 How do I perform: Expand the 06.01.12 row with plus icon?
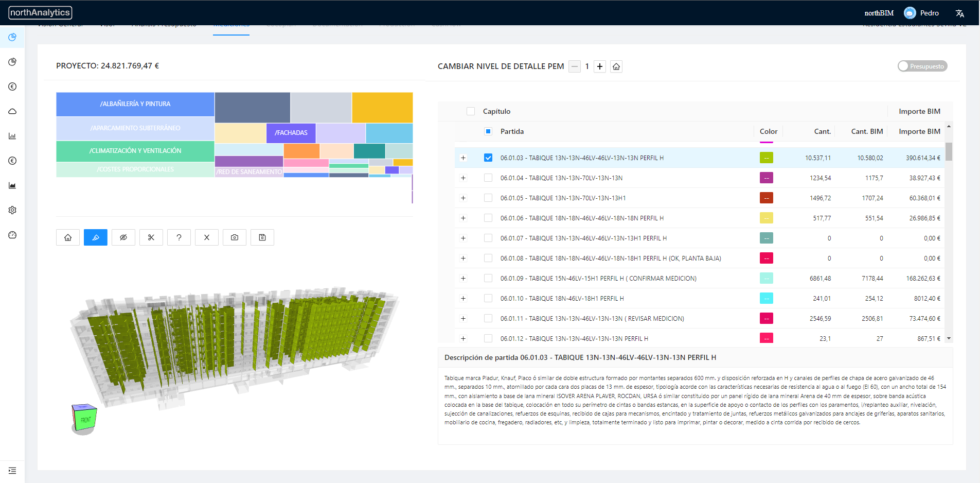coord(463,339)
